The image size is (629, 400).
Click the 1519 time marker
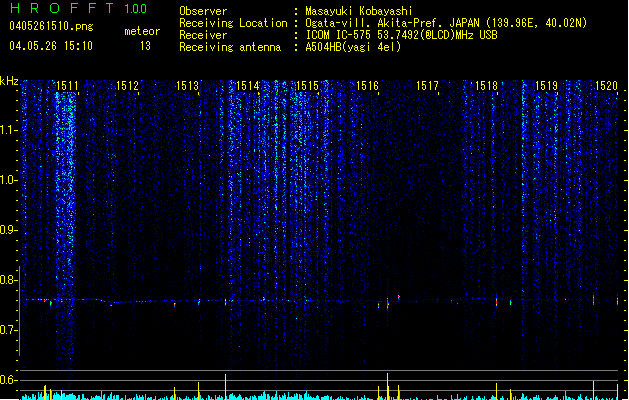click(x=547, y=85)
